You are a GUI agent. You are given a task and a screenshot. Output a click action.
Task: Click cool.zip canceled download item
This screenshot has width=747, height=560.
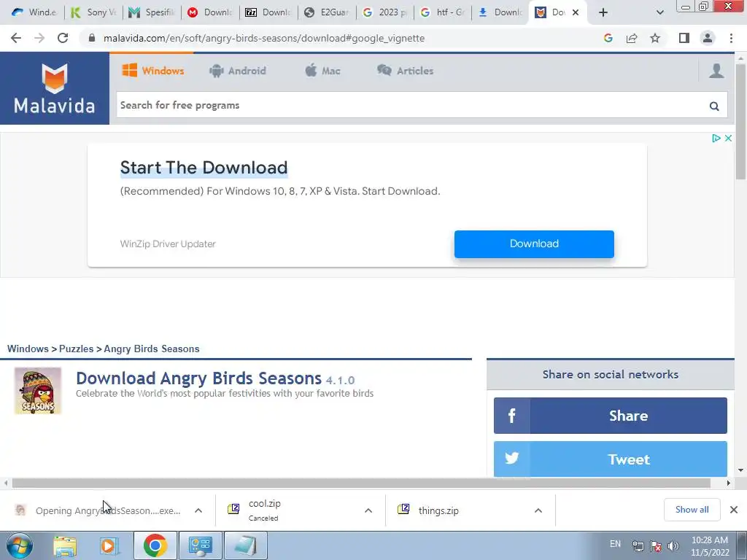pyautogui.click(x=264, y=510)
